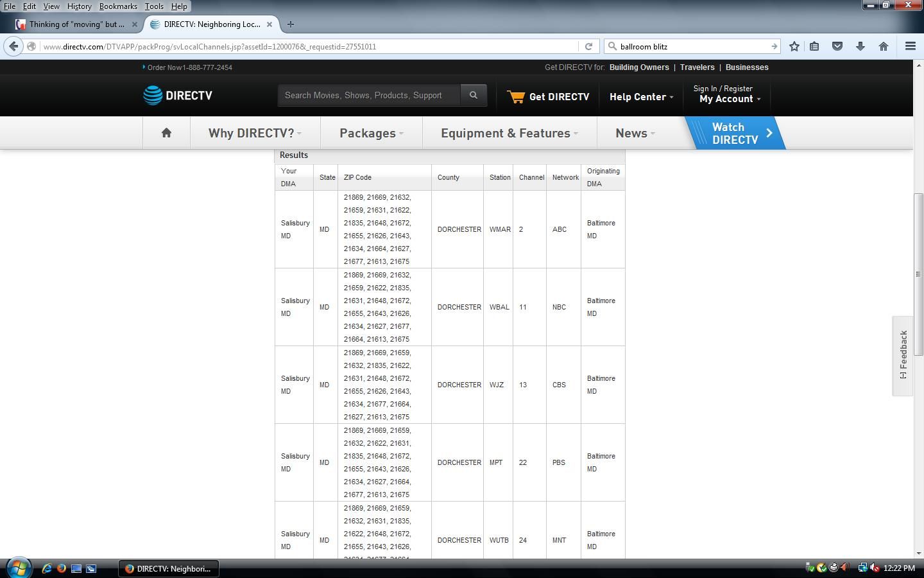Click the site identity icon in address bar
The image size is (924, 578).
[x=31, y=46]
